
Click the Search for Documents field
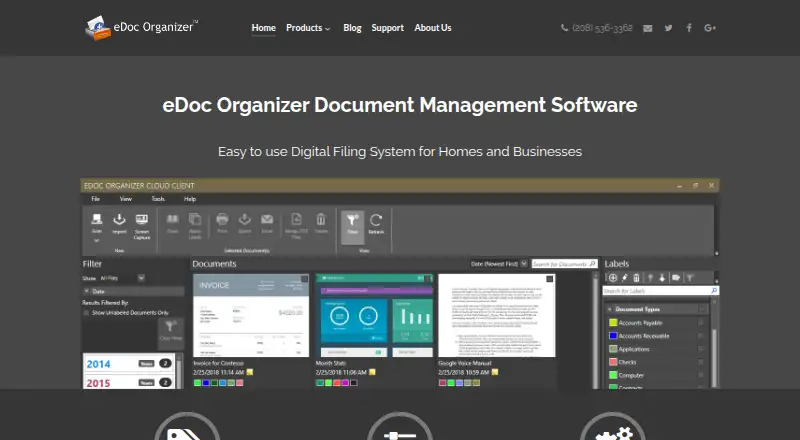pyautogui.click(x=564, y=264)
